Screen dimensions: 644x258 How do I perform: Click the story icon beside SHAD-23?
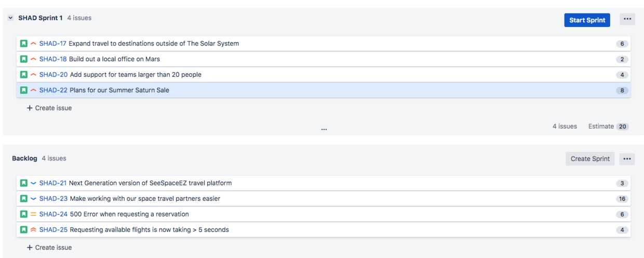pyautogui.click(x=24, y=199)
